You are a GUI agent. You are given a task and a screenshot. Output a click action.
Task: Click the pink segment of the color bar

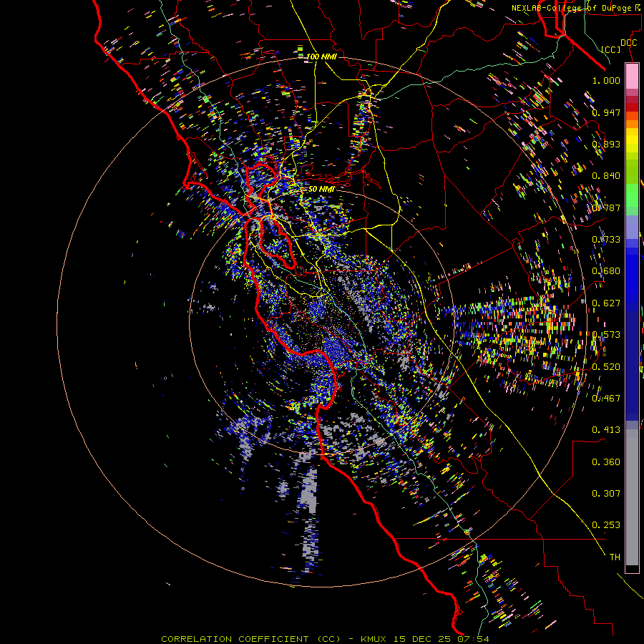tap(632, 76)
